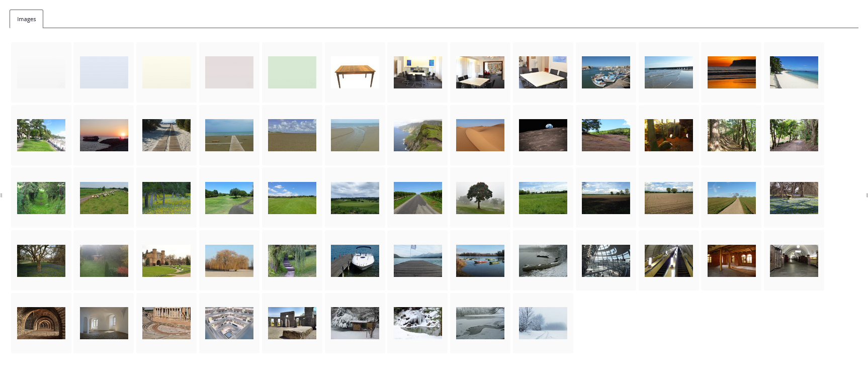Image resolution: width=868 pixels, height=385 pixels.
Task: Pick the frozen river image
Action: tap(480, 323)
